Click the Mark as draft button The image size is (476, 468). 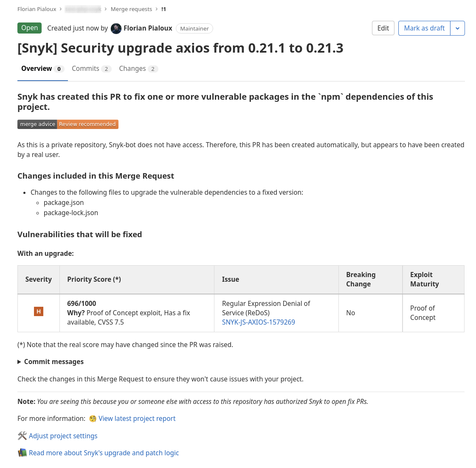pos(424,28)
